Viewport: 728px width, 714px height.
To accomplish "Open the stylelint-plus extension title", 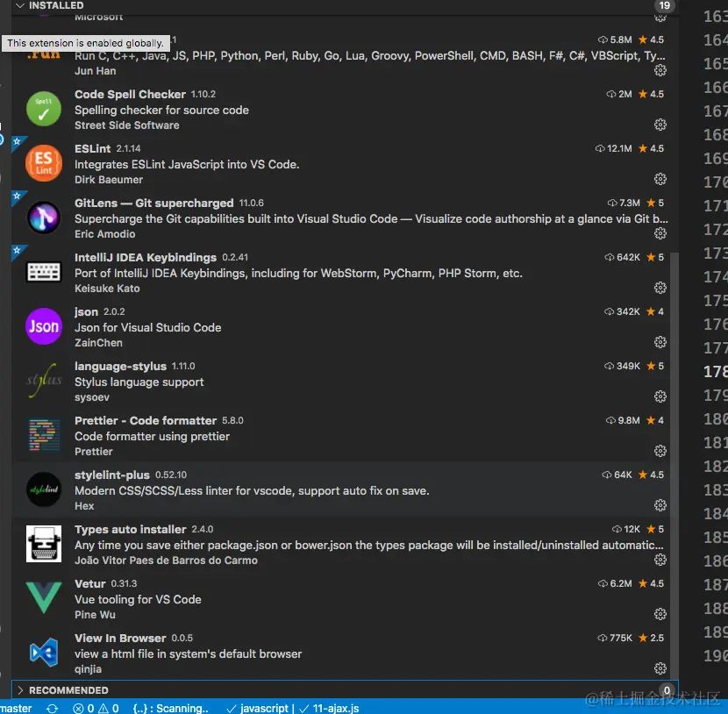I will click(x=112, y=475).
